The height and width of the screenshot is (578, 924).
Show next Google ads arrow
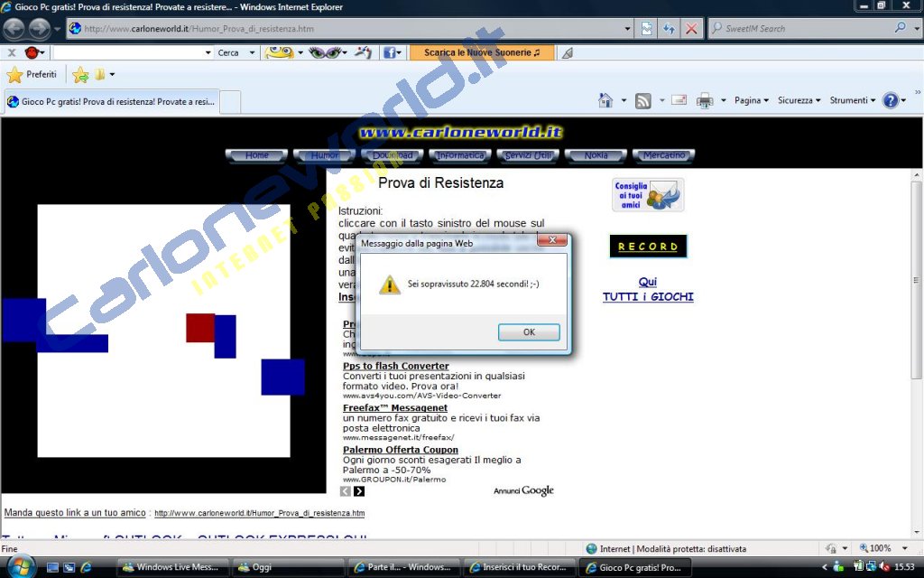click(359, 491)
